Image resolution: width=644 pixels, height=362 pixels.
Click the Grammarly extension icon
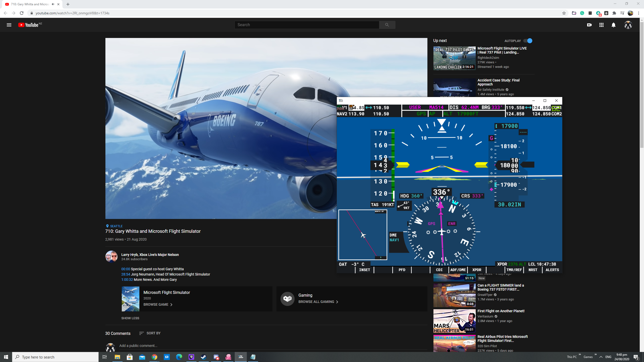tap(582, 13)
